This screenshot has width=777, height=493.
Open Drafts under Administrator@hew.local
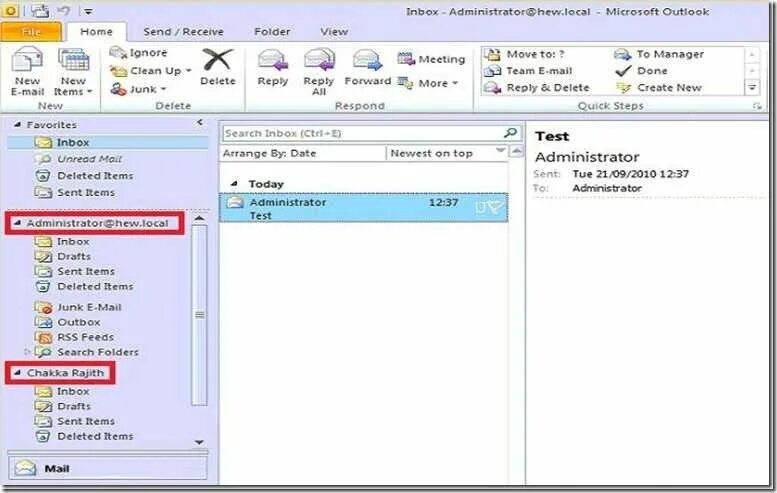point(63,257)
